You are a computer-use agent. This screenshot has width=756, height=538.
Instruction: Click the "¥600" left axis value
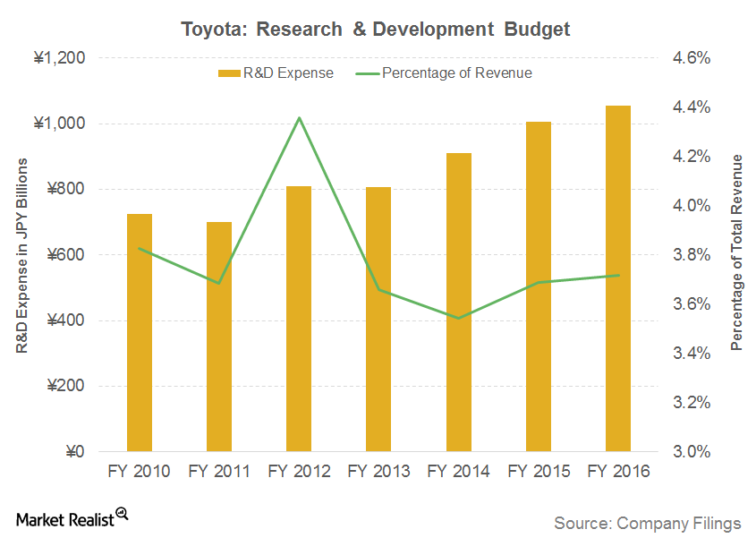(65, 255)
